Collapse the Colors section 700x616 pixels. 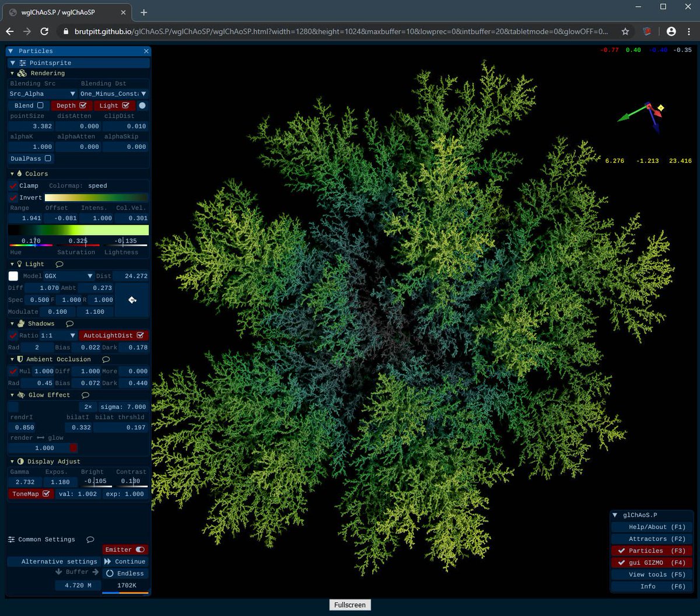click(x=12, y=174)
